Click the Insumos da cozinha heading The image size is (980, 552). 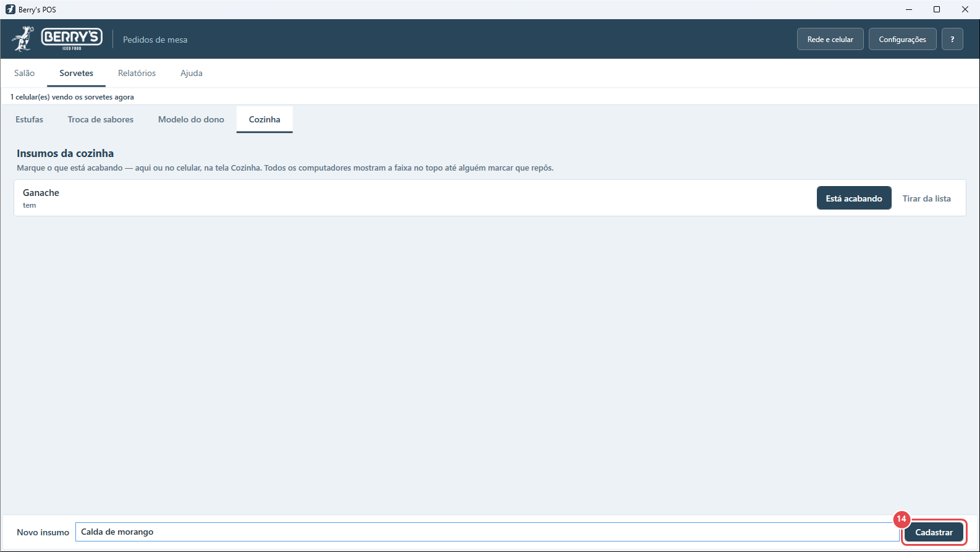coord(65,153)
